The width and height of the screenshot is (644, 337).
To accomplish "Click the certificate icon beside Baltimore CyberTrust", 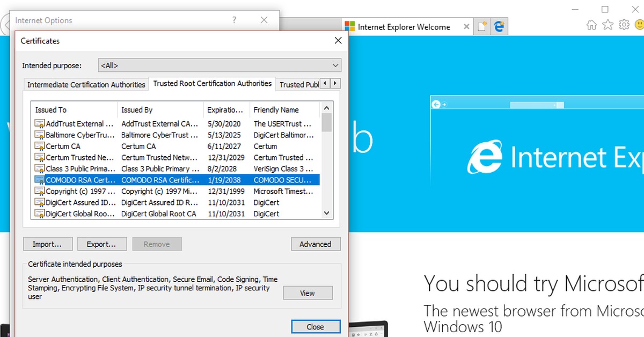I will pyautogui.click(x=40, y=135).
